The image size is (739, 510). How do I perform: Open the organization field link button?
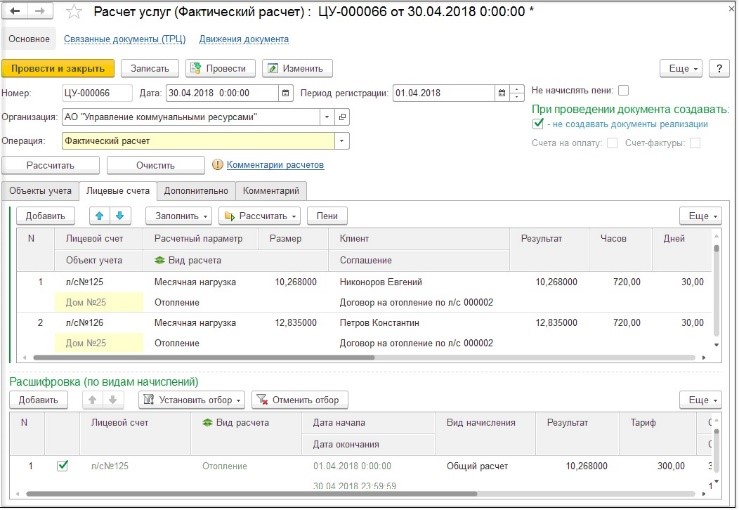343,117
